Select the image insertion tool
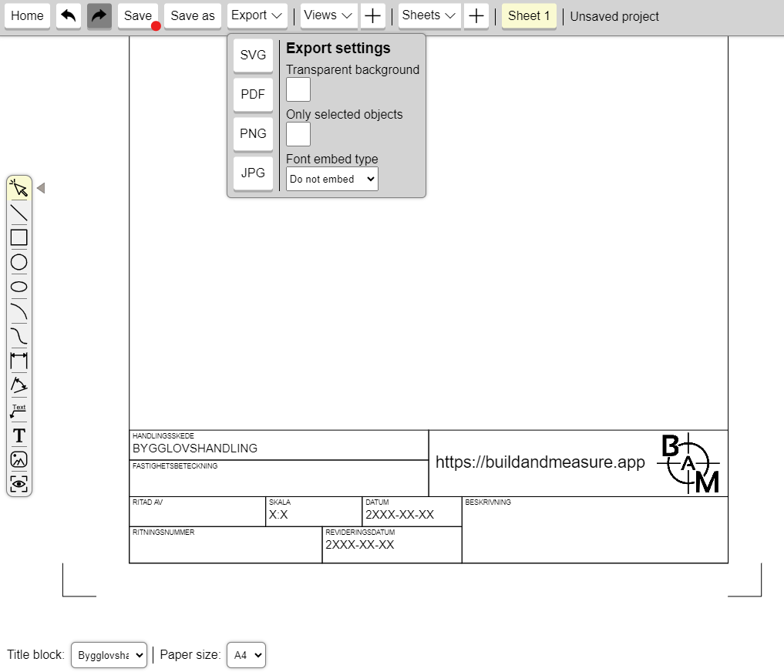The height and width of the screenshot is (672, 784). coord(19,459)
